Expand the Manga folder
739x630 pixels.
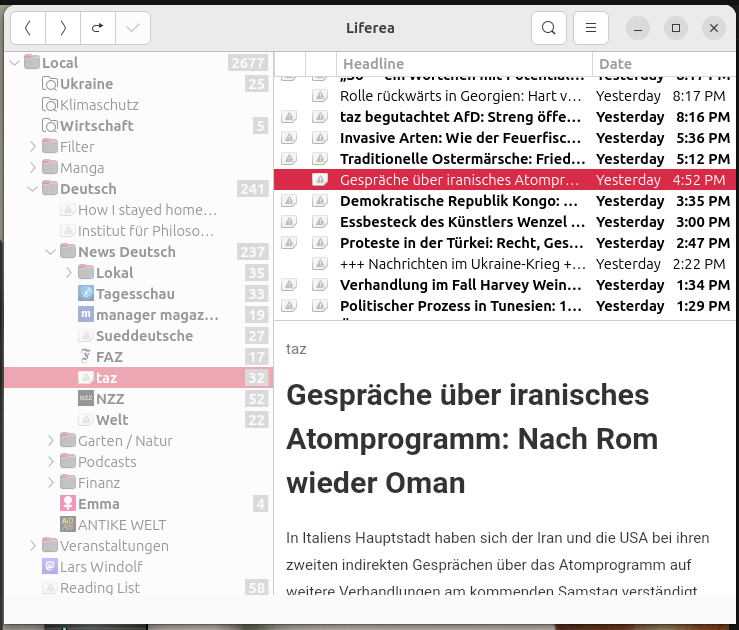pyautogui.click(x=33, y=168)
